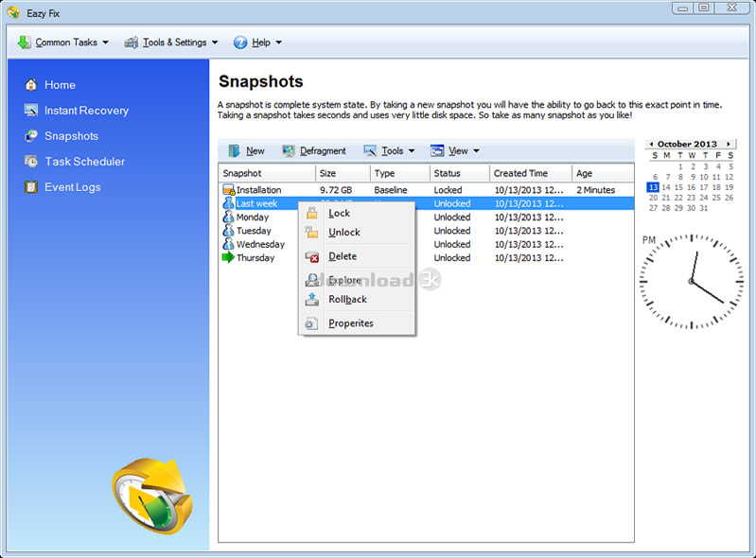Screen dimensions: 756x558
Task: Click the green arrow icon beside Thursday
Action: [228, 258]
